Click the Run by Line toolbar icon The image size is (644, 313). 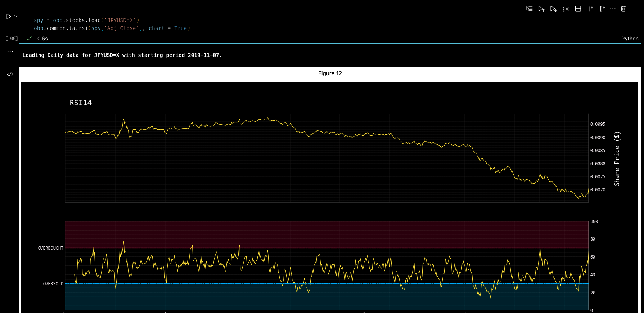pyautogui.click(x=529, y=9)
